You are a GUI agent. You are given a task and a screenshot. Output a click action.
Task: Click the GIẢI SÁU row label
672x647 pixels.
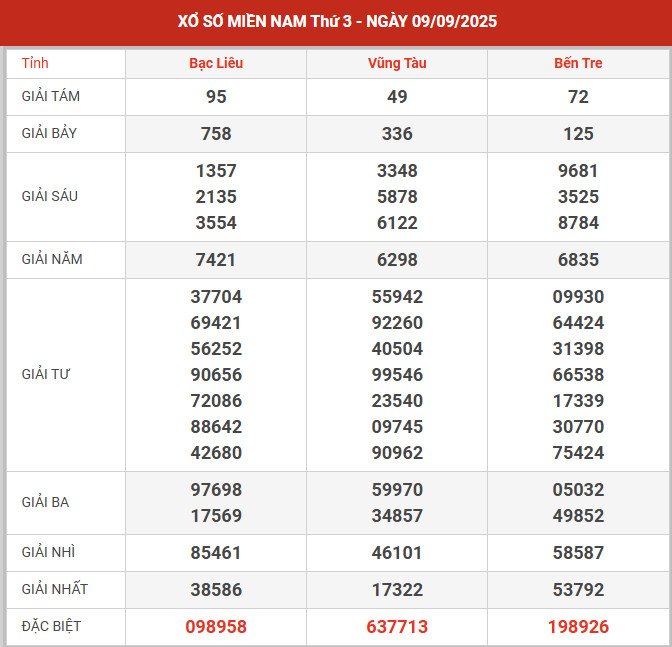50,196
